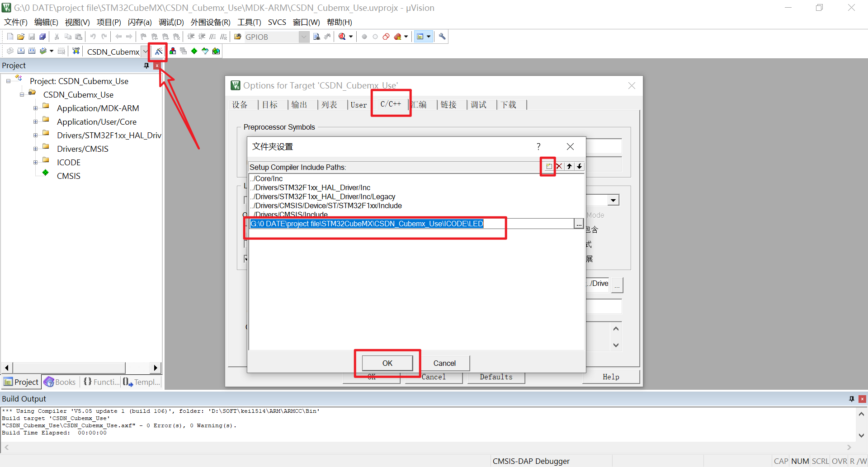The width and height of the screenshot is (868, 467).
Task: Select the CMSIS component in project tree
Action: coord(68,176)
